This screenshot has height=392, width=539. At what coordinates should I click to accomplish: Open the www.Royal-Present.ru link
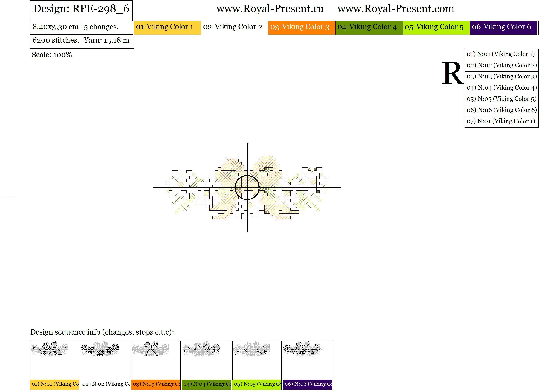[270, 9]
